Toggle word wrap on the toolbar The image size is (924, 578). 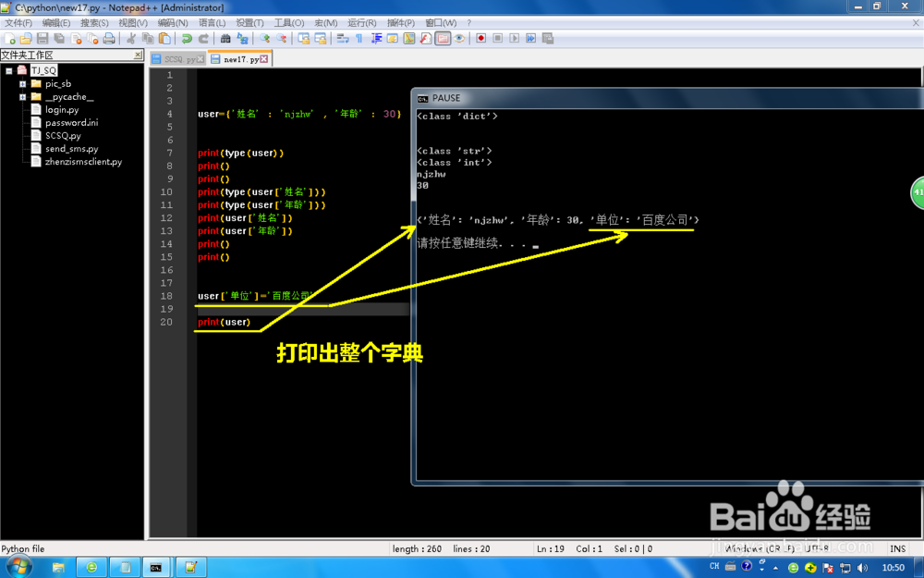pos(341,38)
